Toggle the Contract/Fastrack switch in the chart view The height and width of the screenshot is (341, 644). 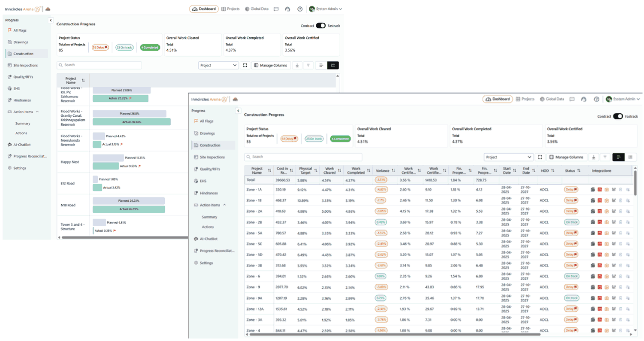point(321,26)
